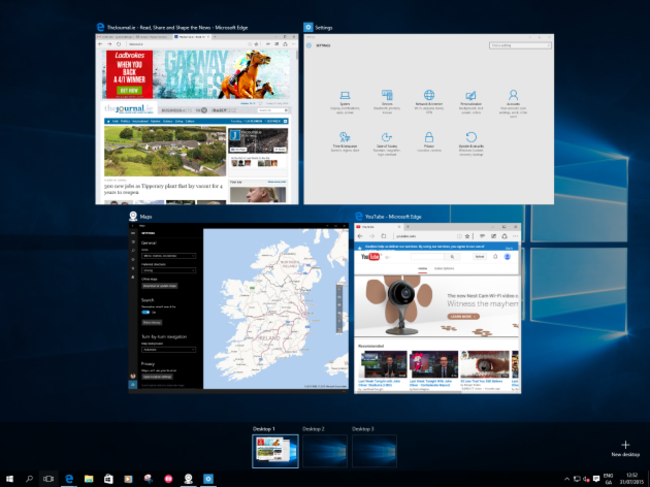Click the Learn More button on Nest ad
This screenshot has height=487, width=650.
tap(463, 316)
